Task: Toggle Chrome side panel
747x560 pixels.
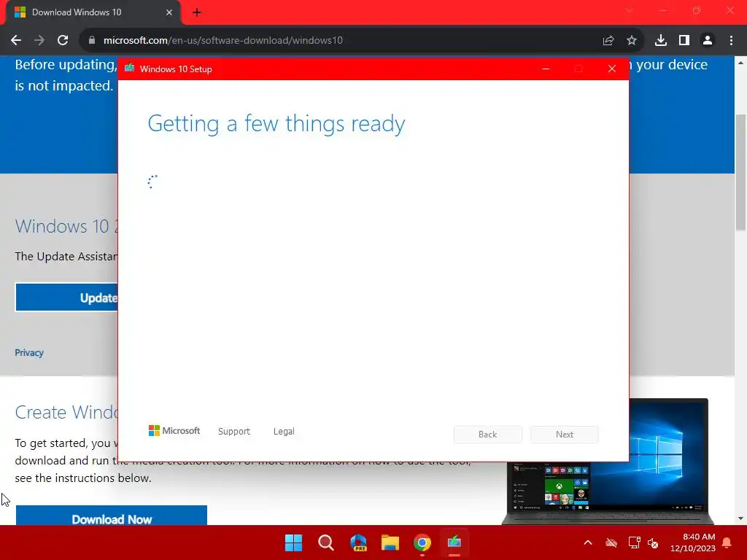Action: [684, 41]
